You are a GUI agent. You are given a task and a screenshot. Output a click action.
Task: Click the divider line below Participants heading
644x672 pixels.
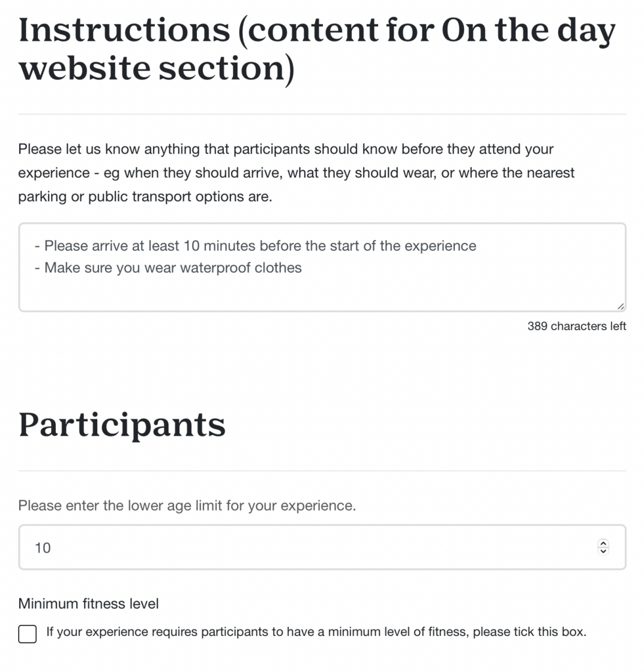pyautogui.click(x=322, y=471)
